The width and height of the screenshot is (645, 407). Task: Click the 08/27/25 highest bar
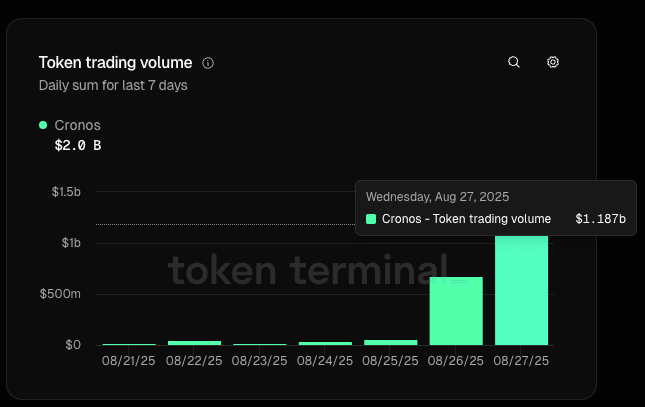point(521,291)
